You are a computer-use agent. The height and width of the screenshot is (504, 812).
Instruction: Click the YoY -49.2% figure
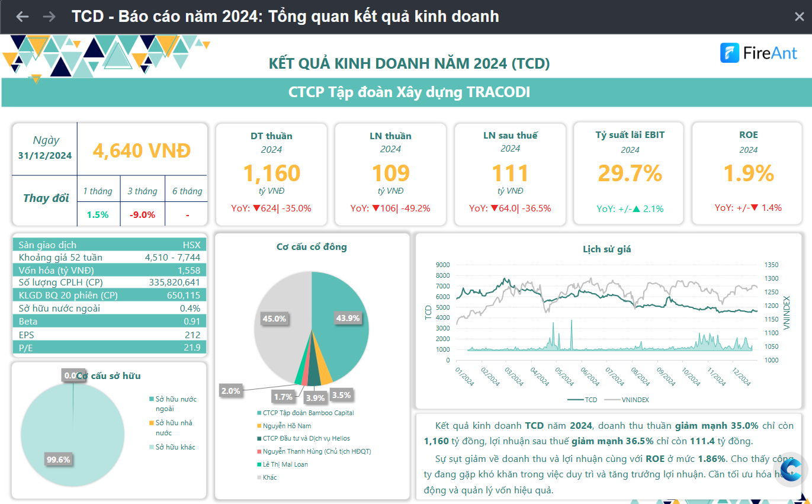click(390, 208)
